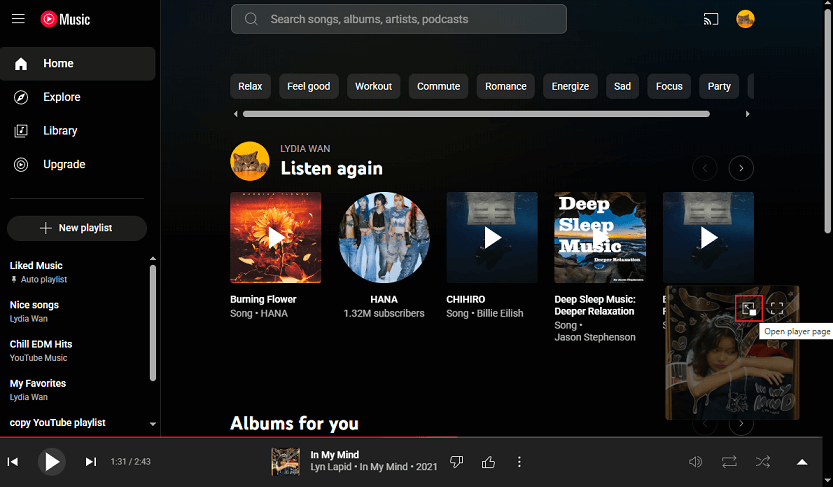Toggle repeat mode

[729, 462]
